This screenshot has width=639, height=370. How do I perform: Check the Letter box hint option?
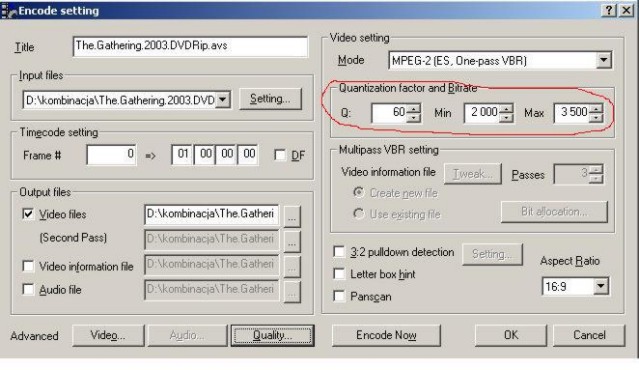pyautogui.click(x=339, y=274)
